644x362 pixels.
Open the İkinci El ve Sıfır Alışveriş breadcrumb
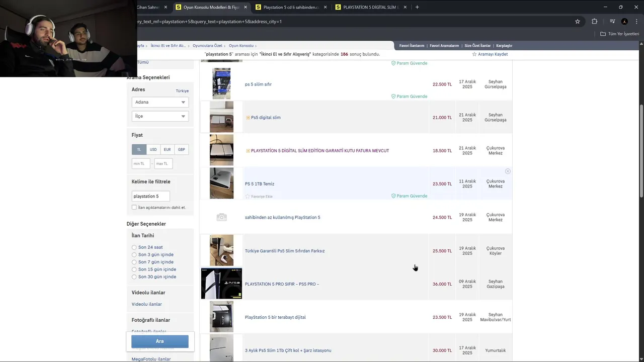click(169, 46)
